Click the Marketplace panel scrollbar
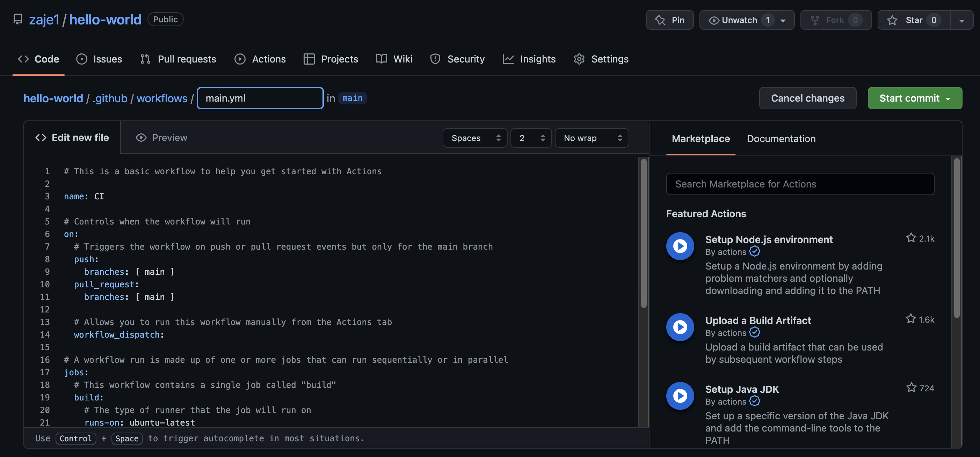980x457 pixels. (956, 238)
